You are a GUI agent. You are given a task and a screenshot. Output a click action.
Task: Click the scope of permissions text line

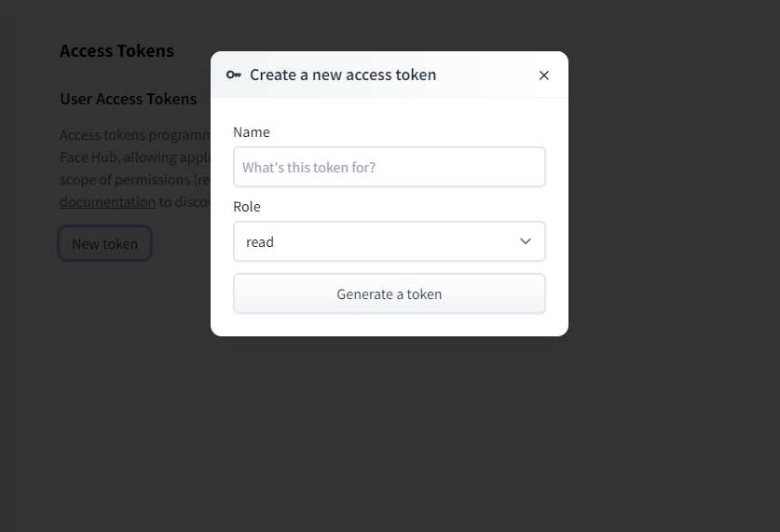coord(135,180)
